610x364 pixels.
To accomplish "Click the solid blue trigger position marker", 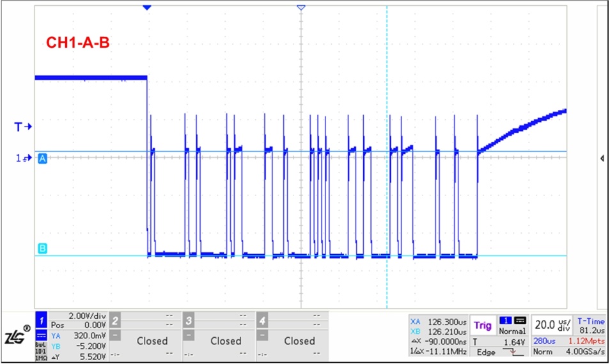I will pyautogui.click(x=147, y=8).
